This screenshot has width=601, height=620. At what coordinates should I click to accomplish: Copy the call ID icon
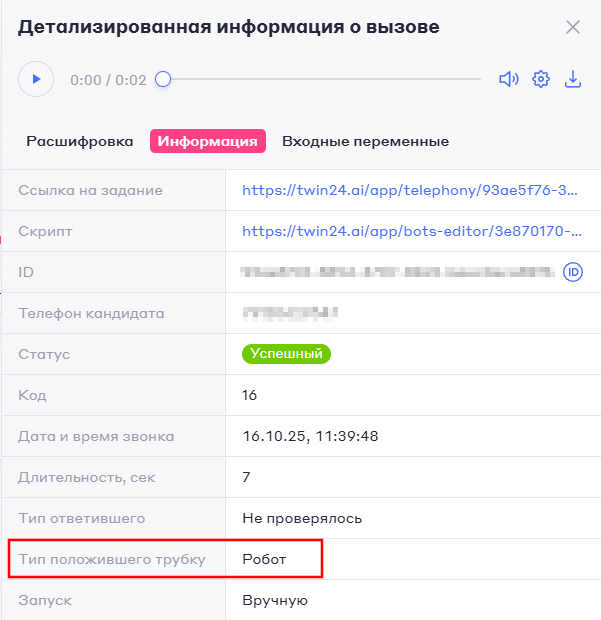(573, 272)
